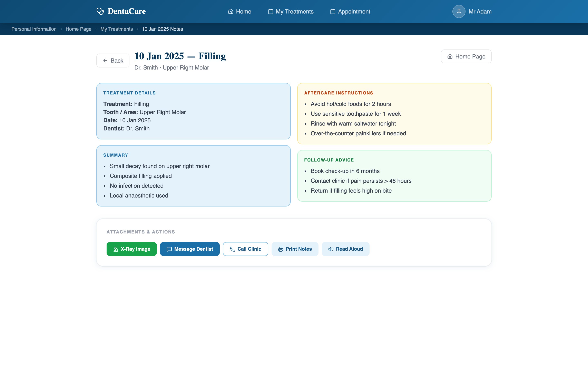The height and width of the screenshot is (368, 588).
Task: Go back using the Back button
Action: pyautogui.click(x=113, y=61)
